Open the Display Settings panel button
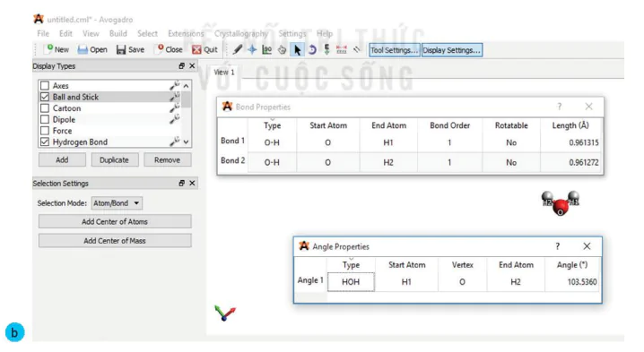This screenshot has width=644, height=352. tap(452, 50)
